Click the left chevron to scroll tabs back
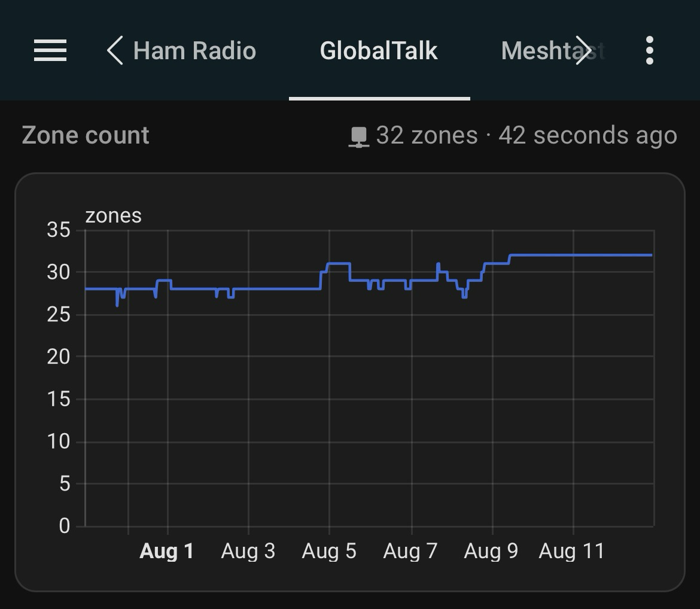The image size is (700, 609). [x=115, y=50]
